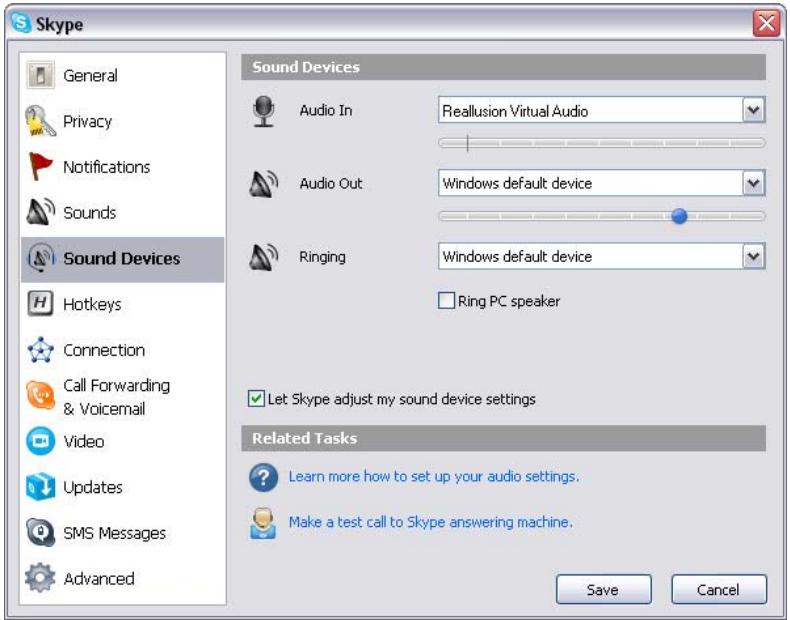Cancel the options dialog
The image size is (790, 620).
(719, 589)
